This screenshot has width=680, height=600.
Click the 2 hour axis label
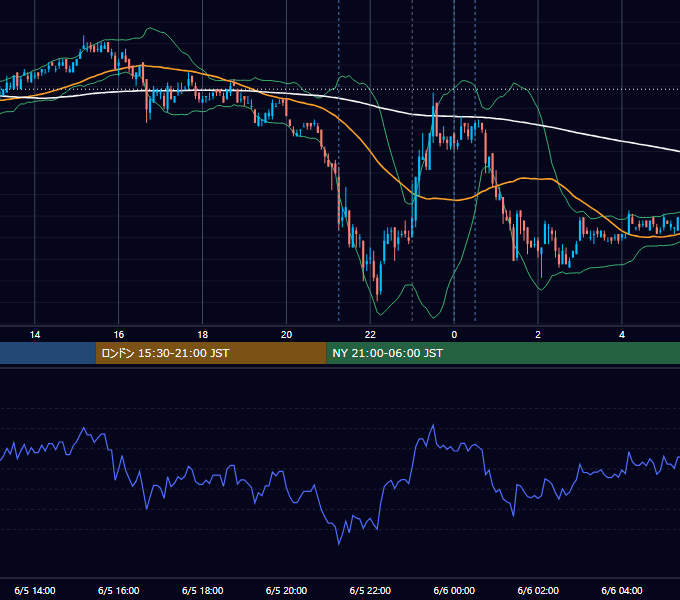click(538, 335)
